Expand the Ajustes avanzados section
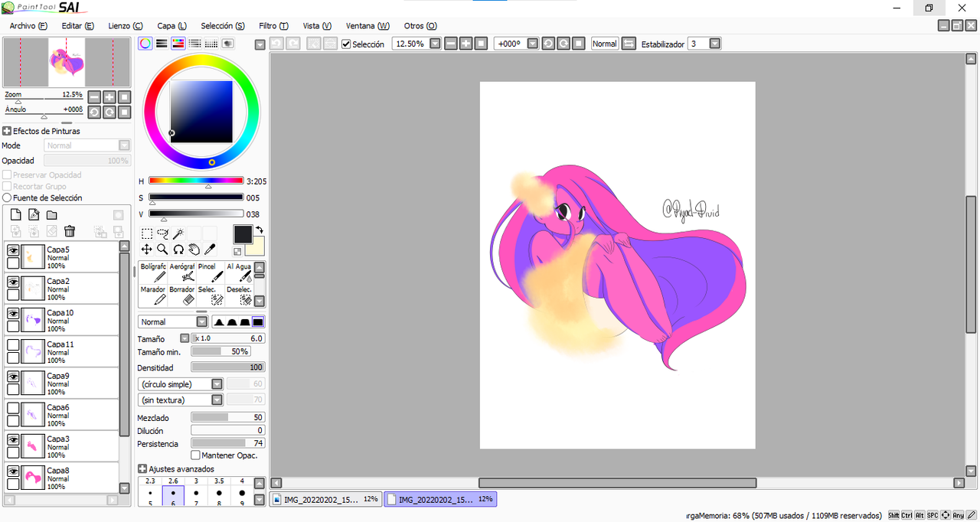This screenshot has height=522, width=980. click(x=142, y=468)
